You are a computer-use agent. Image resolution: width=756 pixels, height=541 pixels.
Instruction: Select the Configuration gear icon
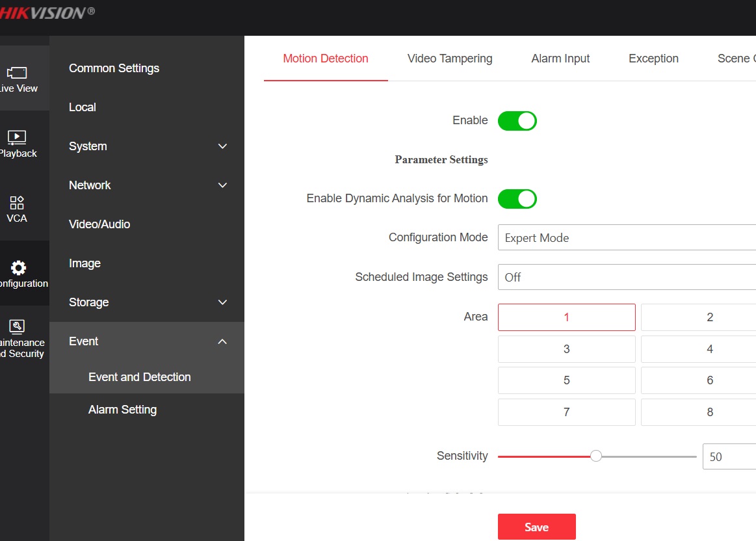pos(18,267)
